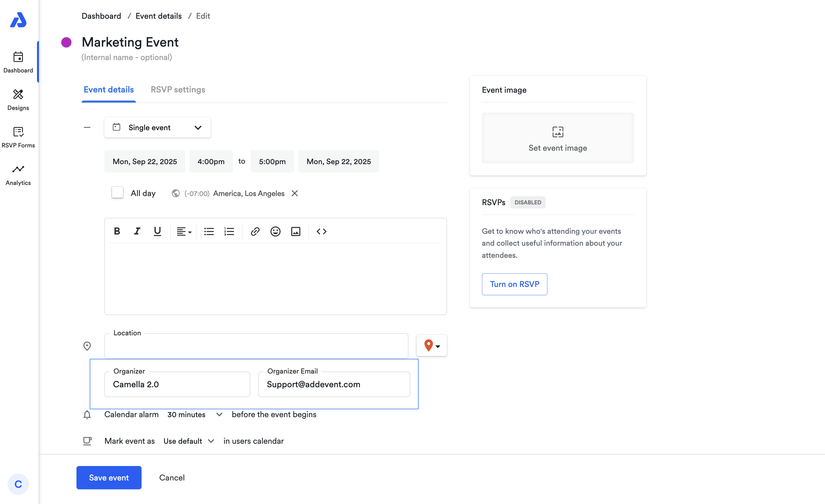Open Analytics in the sidebar

[18, 175]
